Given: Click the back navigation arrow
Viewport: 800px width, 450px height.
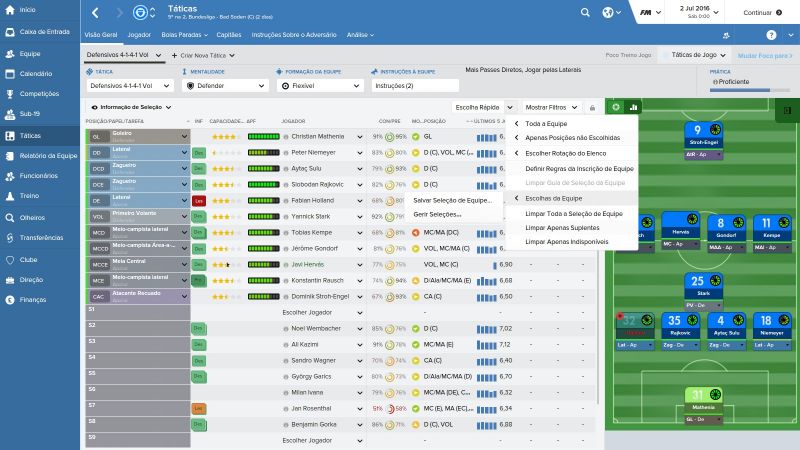Looking at the screenshot, I should click(95, 13).
